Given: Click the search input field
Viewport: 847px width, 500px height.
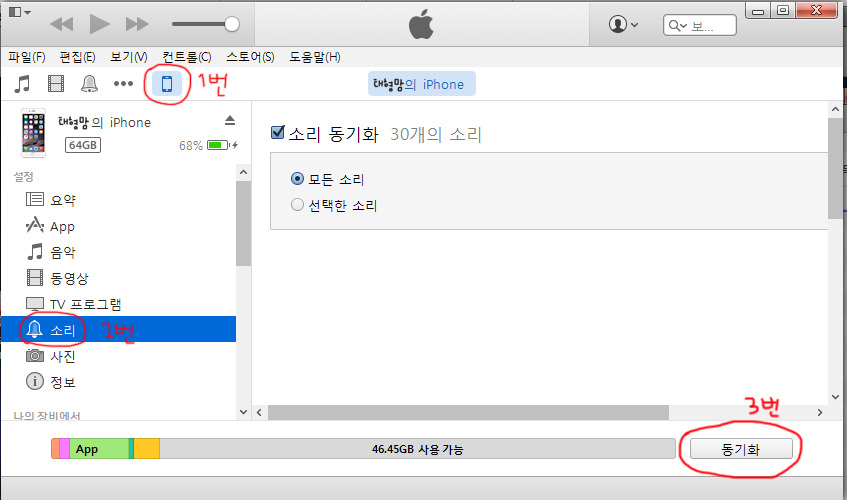Looking at the screenshot, I should point(700,25).
